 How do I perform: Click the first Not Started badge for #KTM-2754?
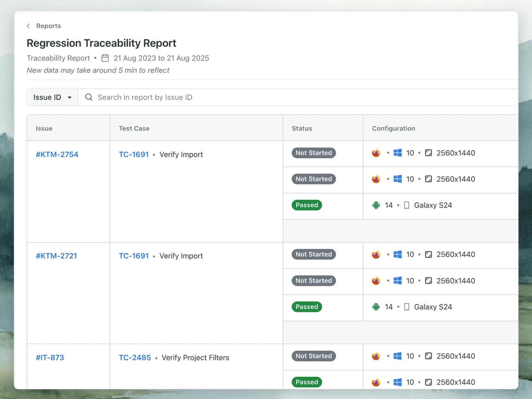pyautogui.click(x=314, y=153)
